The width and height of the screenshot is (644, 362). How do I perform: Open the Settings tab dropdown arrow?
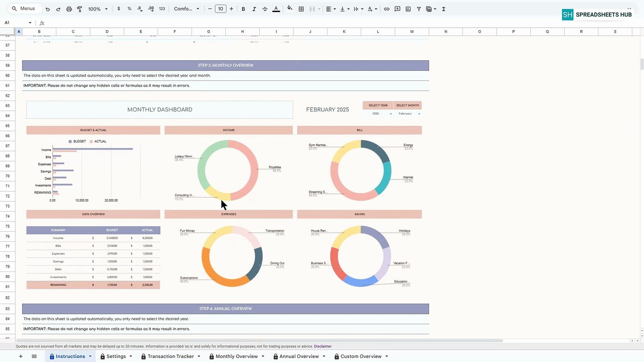tap(131, 356)
